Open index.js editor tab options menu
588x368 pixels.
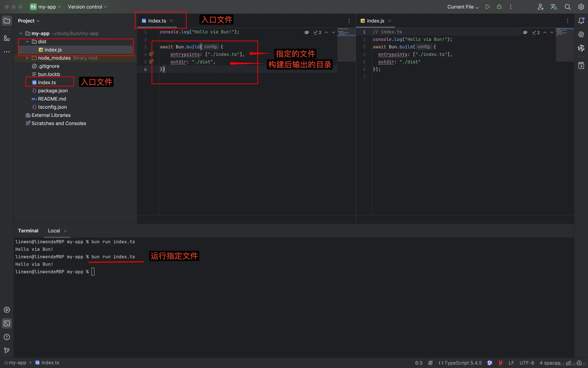point(567,21)
